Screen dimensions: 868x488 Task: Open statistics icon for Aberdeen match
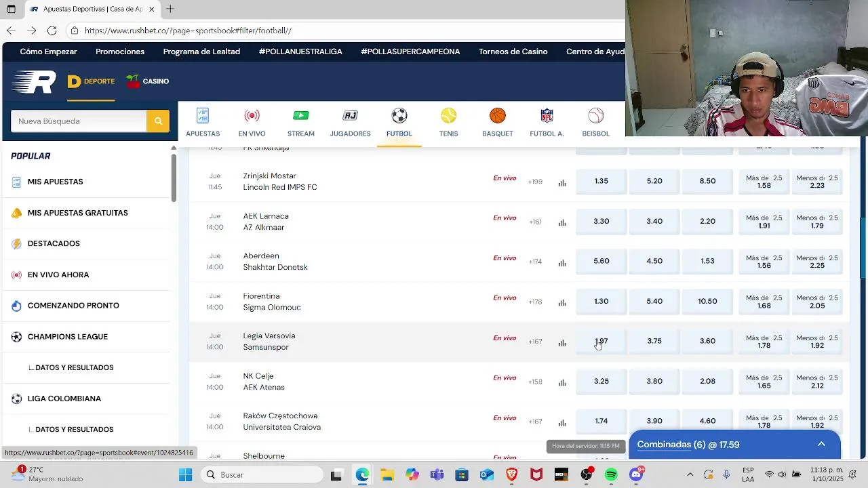tap(562, 262)
